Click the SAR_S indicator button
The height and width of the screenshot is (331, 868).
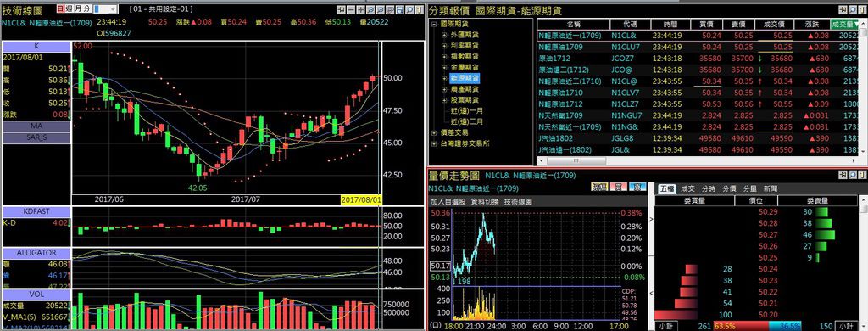click(x=36, y=137)
